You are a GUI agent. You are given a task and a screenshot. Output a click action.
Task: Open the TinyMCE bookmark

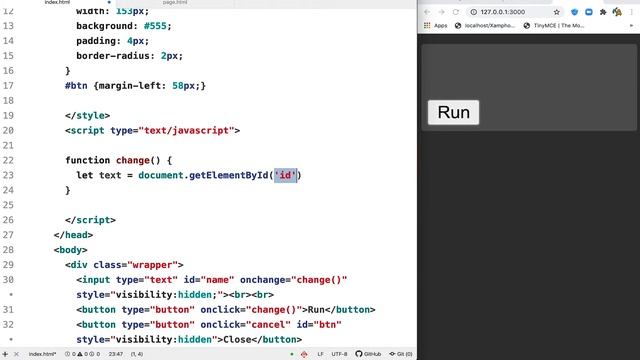click(x=554, y=25)
